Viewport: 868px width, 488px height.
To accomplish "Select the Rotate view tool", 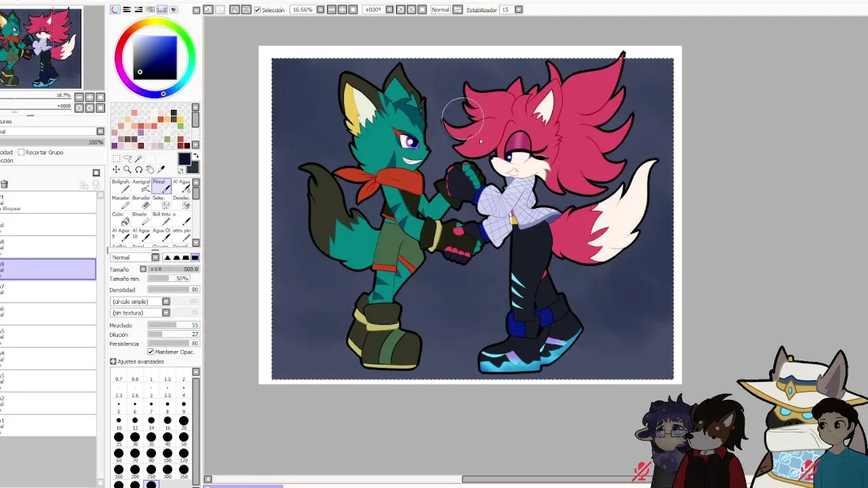I will click(138, 169).
